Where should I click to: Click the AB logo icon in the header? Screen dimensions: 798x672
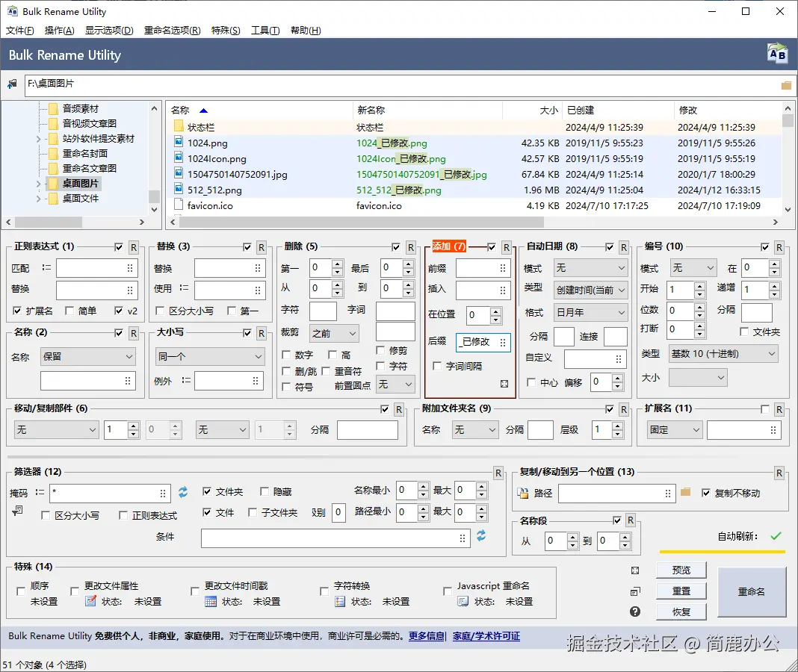click(x=777, y=54)
